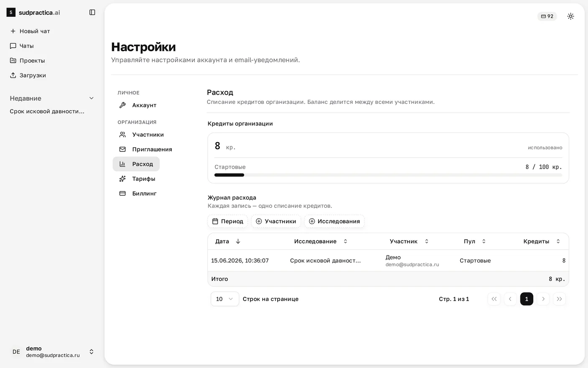Go to previous page button

(510, 299)
